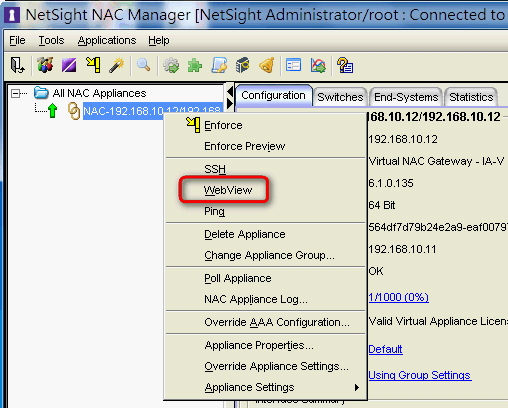This screenshot has height=408, width=508.
Task: Open the File menu
Action: point(17,40)
